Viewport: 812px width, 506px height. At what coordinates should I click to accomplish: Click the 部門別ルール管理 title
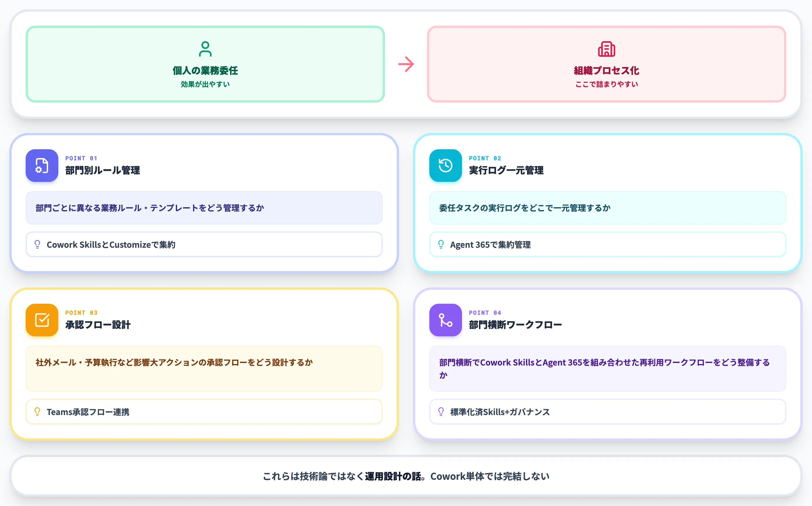[102, 170]
